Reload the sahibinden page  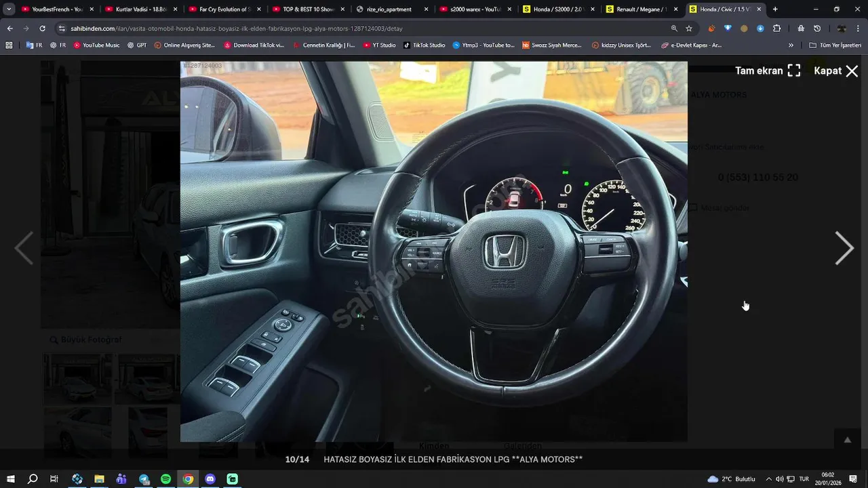(42, 28)
